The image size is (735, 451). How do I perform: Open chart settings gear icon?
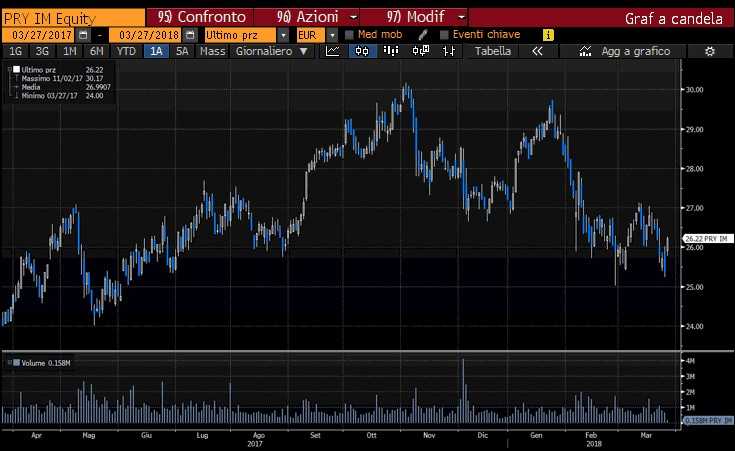coord(710,51)
